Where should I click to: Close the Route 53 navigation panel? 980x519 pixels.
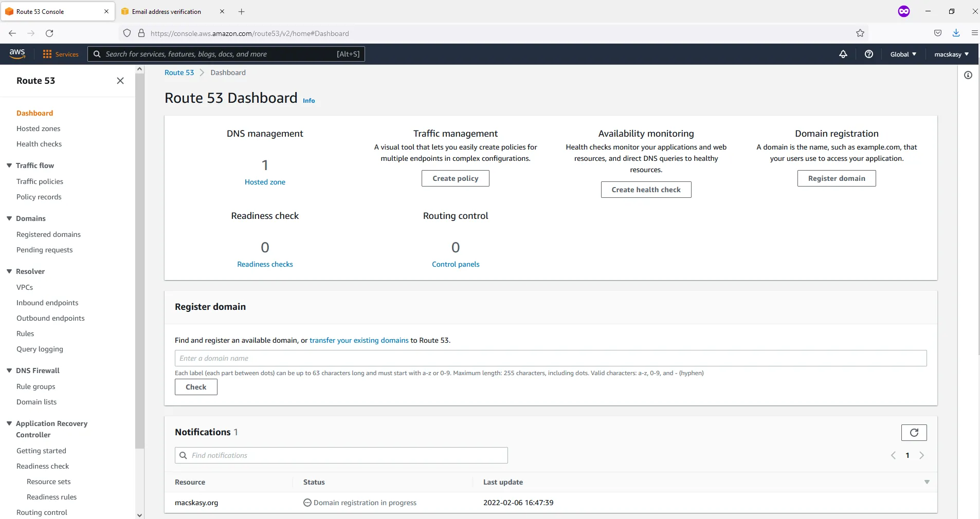120,81
